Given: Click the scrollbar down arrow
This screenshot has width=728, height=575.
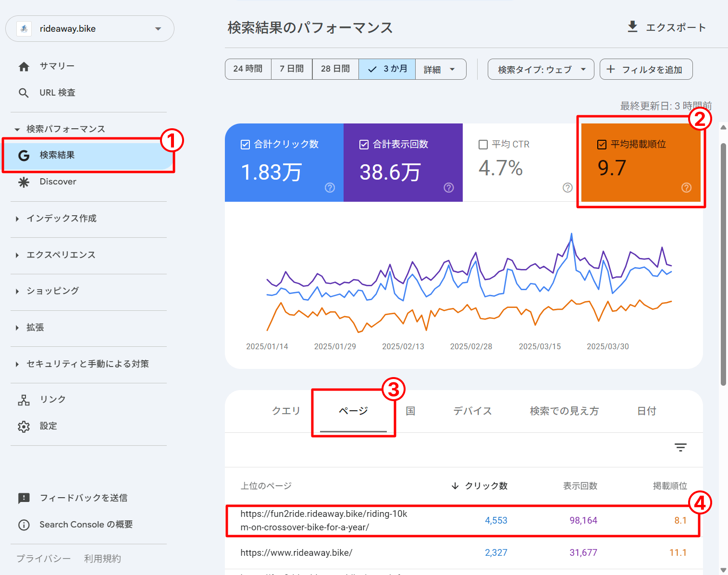Looking at the screenshot, I should pyautogui.click(x=723, y=570).
